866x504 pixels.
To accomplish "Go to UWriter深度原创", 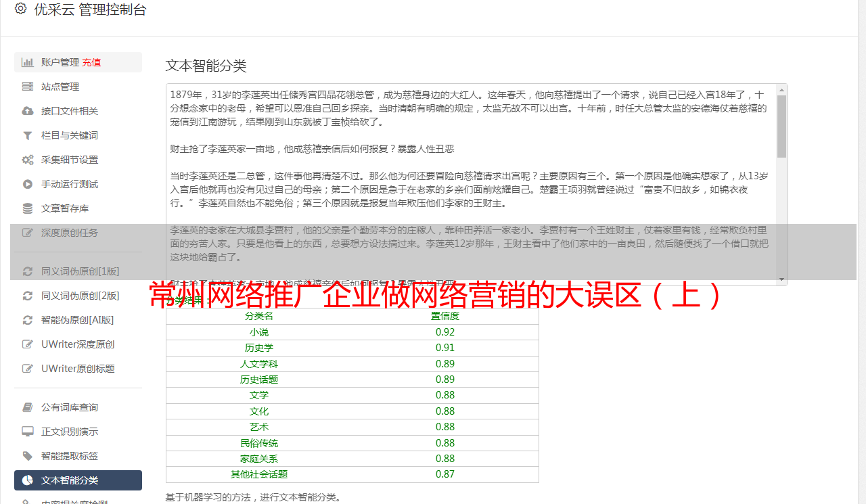I will coord(78,344).
